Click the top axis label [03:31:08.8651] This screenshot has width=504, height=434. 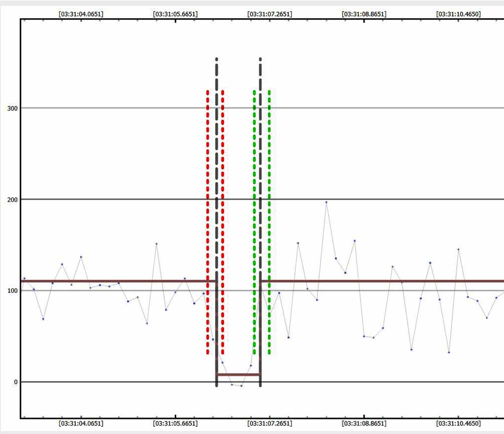(x=364, y=14)
